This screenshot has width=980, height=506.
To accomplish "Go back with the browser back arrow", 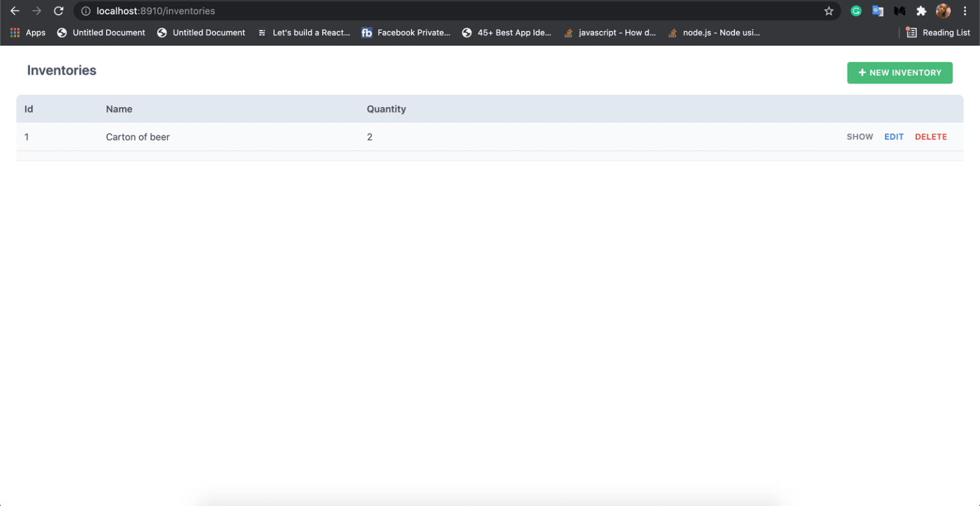I will pos(15,11).
